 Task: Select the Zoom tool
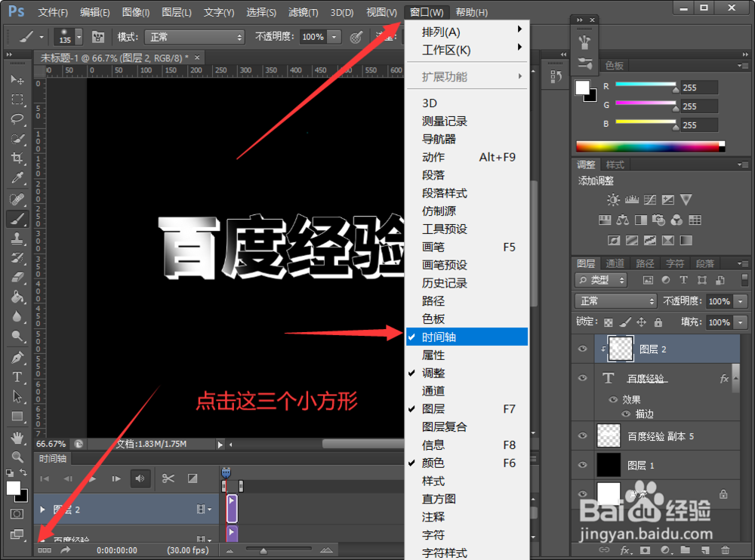pos(17,457)
